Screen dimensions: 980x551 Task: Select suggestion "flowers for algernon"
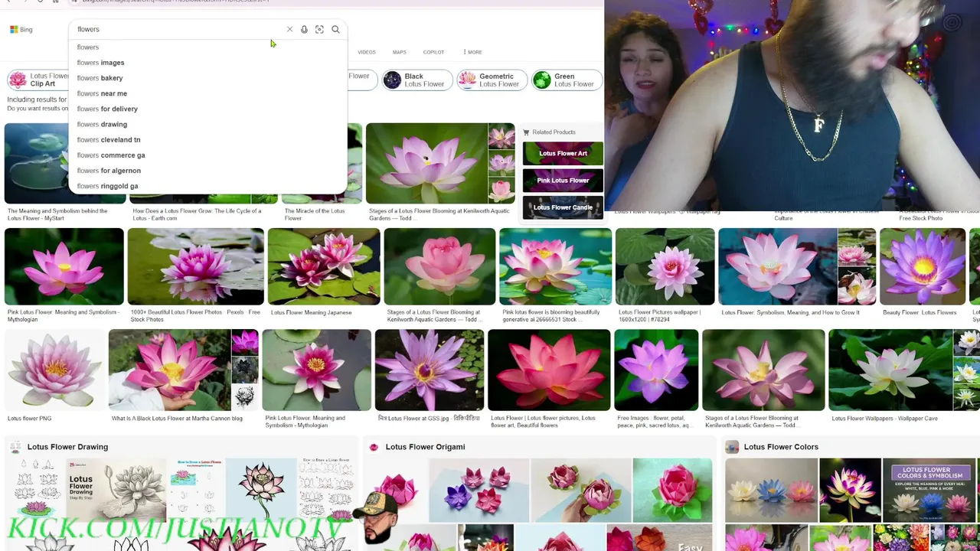[207, 171]
